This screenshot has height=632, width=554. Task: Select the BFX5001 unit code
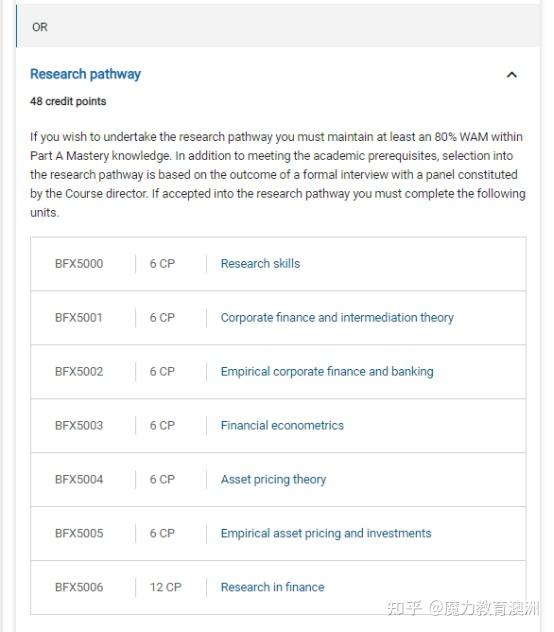point(79,318)
